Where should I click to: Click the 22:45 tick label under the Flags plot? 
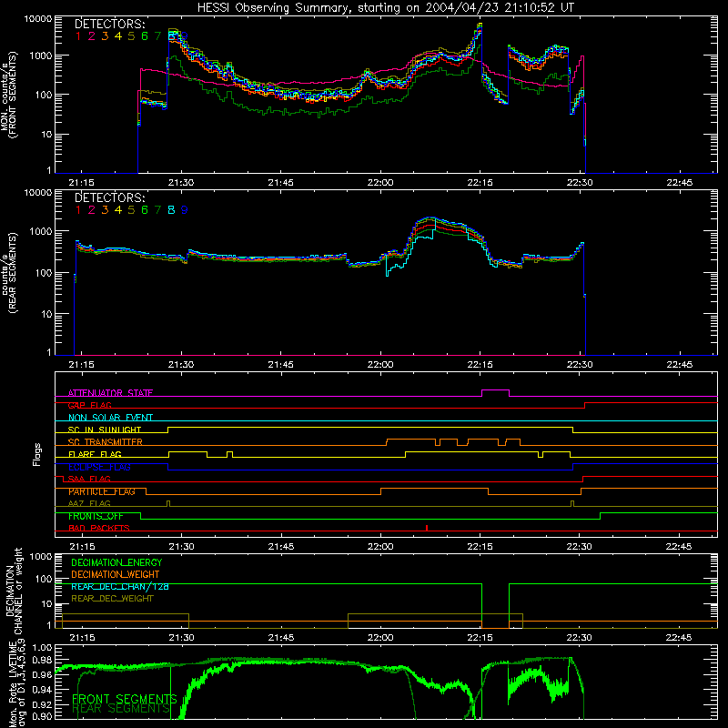[x=679, y=547]
